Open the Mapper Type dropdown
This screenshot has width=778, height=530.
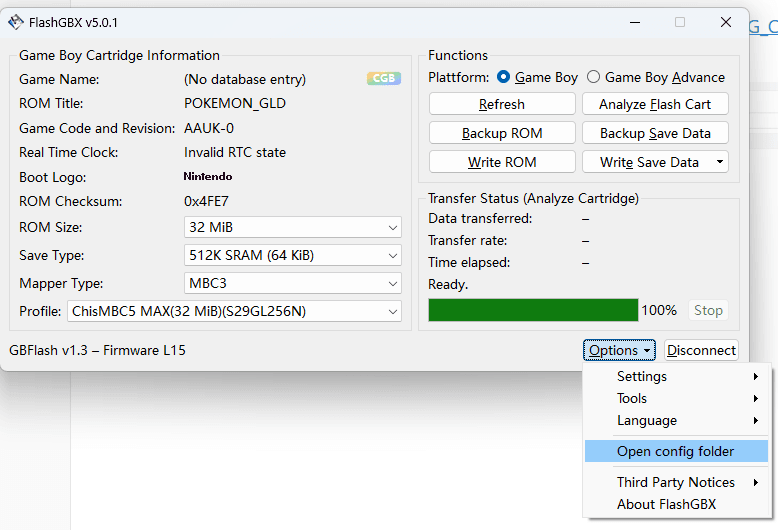click(x=293, y=283)
